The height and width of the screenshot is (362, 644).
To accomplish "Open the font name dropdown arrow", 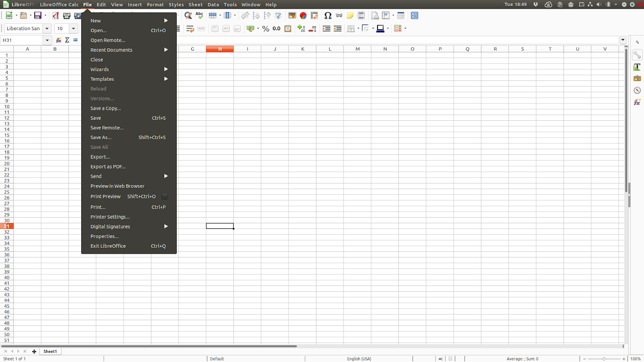I will coord(47,29).
